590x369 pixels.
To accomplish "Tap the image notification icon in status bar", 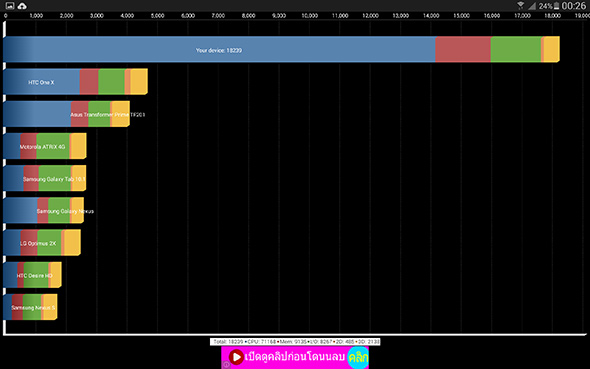I will tap(9, 6).
